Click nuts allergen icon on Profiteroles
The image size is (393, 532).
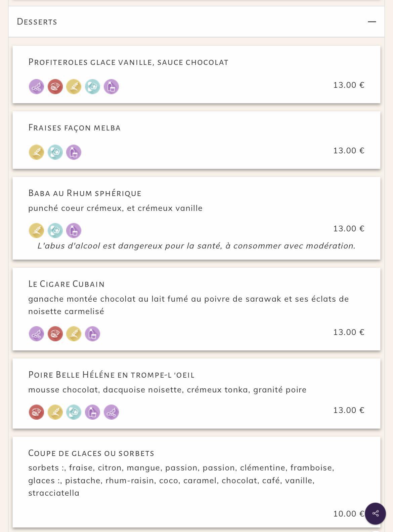click(x=55, y=87)
